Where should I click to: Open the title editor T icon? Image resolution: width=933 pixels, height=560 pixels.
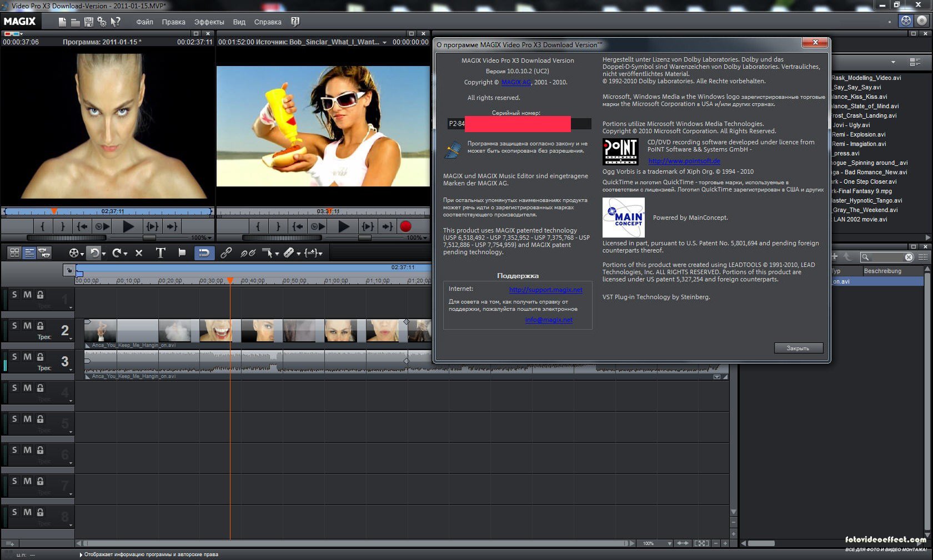[160, 253]
